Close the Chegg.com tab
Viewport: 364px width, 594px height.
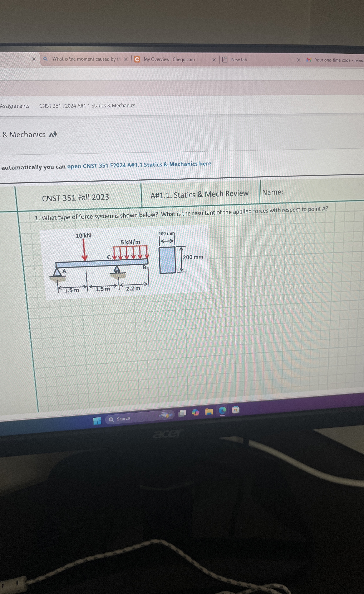(214, 60)
